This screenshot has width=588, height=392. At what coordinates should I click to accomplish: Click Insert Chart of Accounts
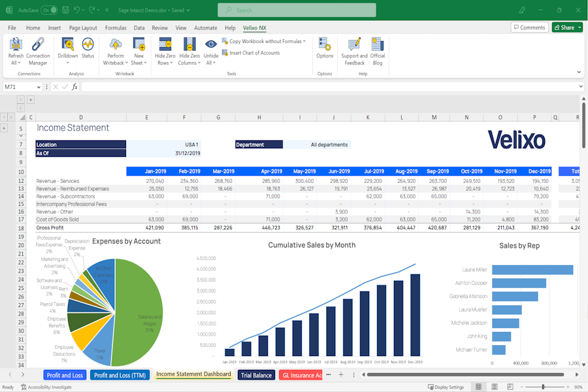pos(251,53)
